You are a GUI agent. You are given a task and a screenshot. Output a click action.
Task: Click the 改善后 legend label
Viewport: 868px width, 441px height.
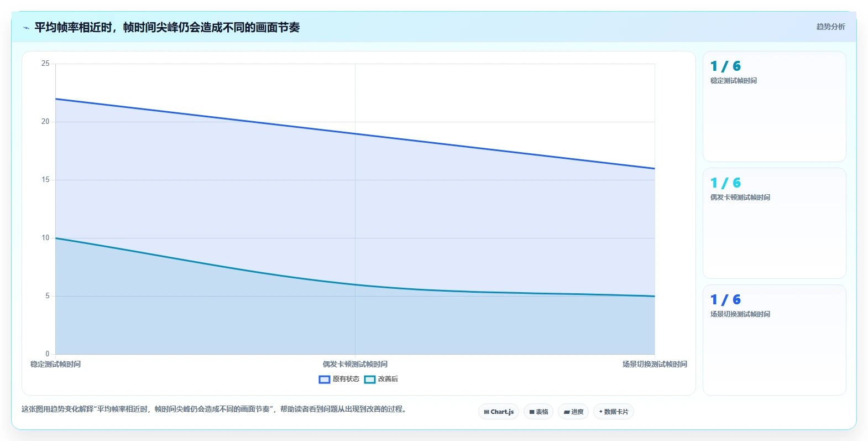388,379
